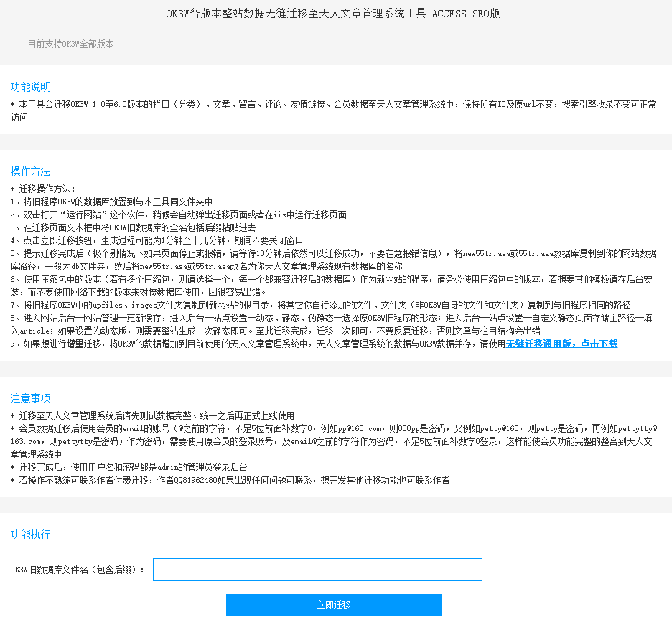This screenshot has width=672, height=622.
Task: Click the line 迁移操作方法：
Action: 43,189
